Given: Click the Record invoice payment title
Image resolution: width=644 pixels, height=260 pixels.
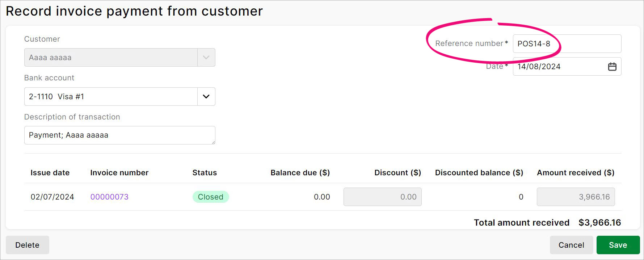Looking at the screenshot, I should tap(134, 11).
